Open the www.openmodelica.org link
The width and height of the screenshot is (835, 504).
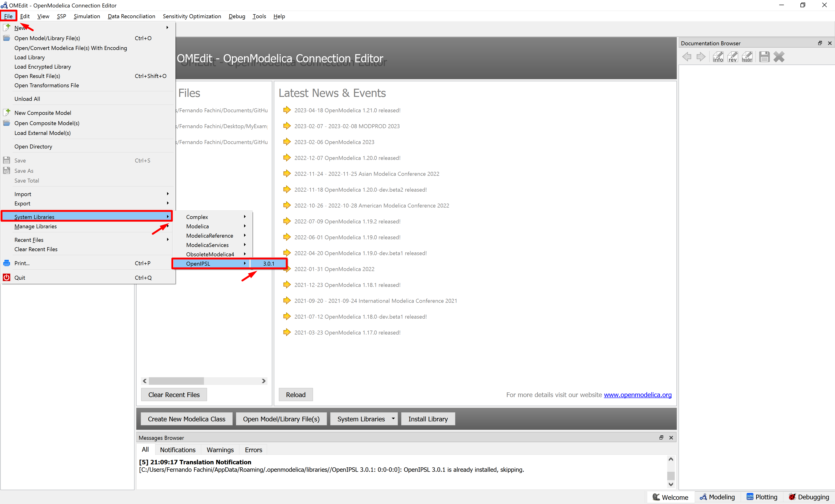pos(637,395)
